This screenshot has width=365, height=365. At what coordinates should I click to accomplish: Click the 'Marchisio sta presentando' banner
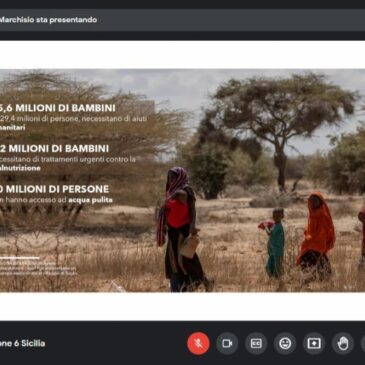(x=48, y=20)
